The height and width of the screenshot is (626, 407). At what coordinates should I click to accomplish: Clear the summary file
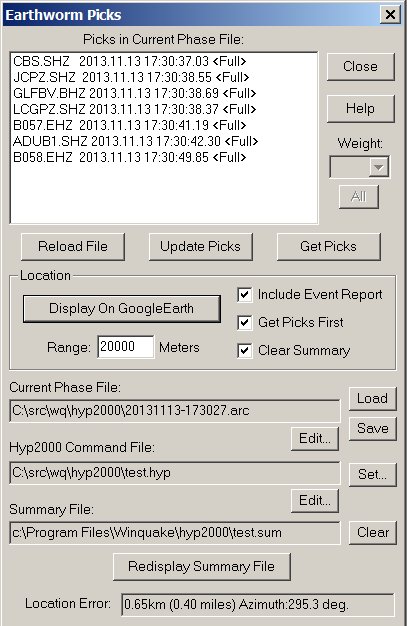372,532
